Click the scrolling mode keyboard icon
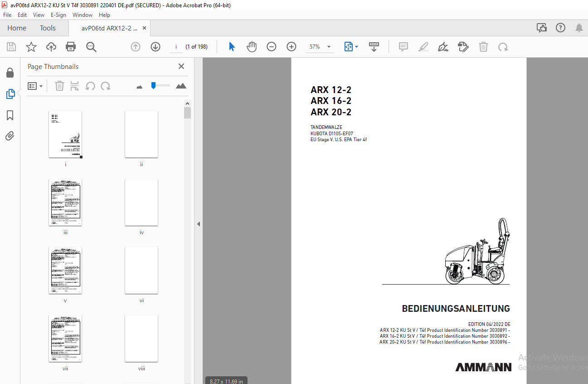Screen dimensions: 588x384 click(x=374, y=47)
